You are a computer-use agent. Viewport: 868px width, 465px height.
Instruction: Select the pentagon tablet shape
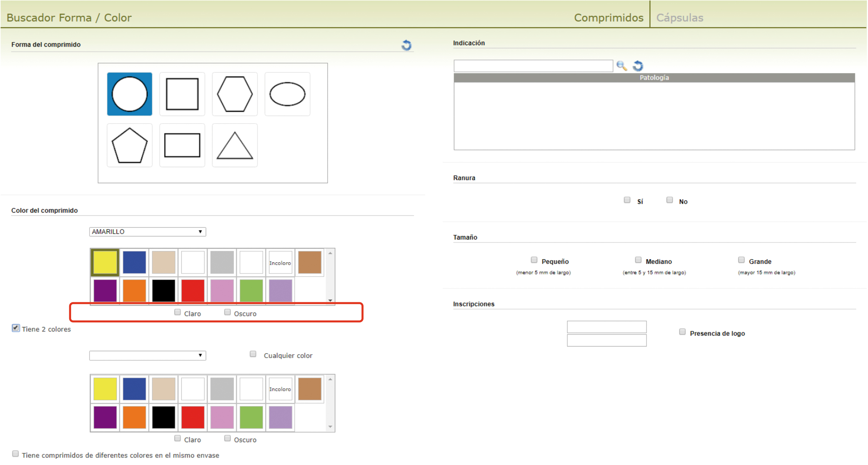tap(129, 145)
